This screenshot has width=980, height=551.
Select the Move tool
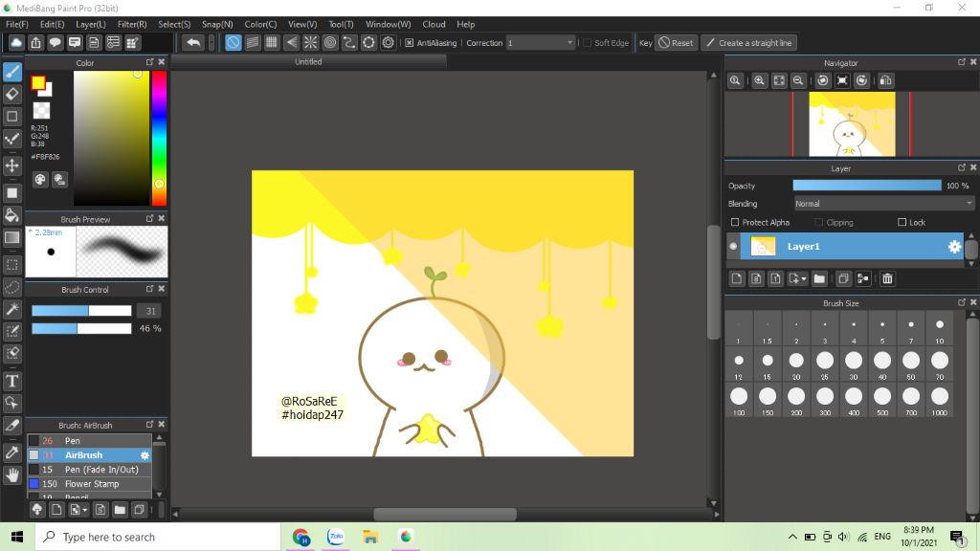[11, 165]
